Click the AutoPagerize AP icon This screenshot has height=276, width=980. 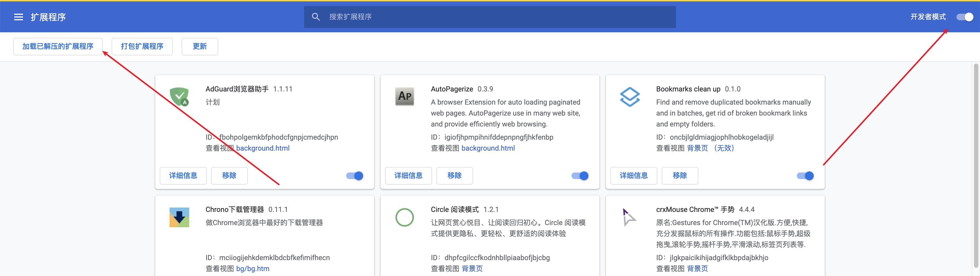404,96
